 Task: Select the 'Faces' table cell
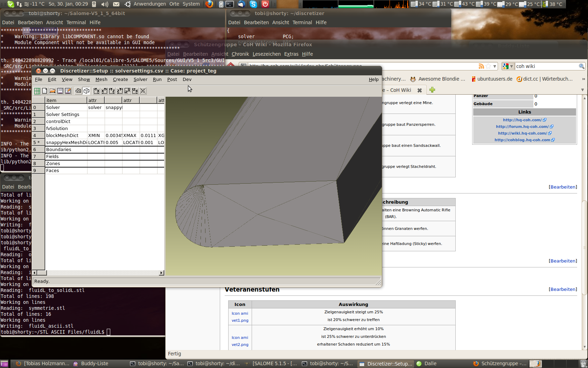[66, 171]
